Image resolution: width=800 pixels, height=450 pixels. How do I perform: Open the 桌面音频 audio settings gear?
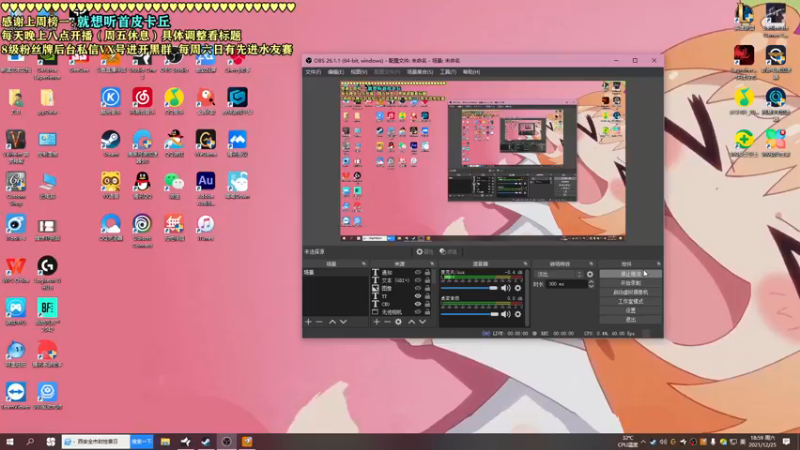tap(518, 314)
